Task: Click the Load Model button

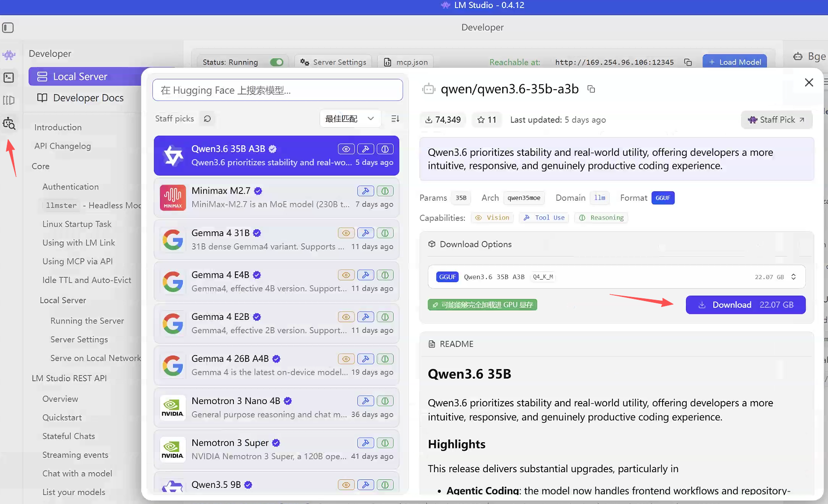Action: (734, 62)
